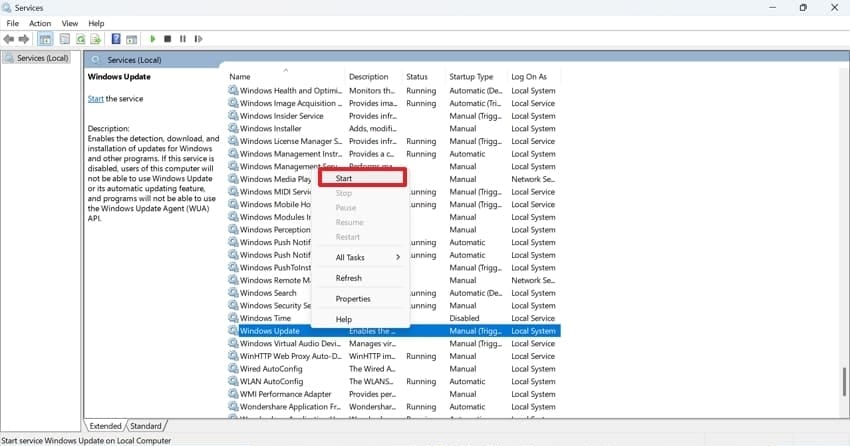Choose Properties in the context menu
This screenshot has width=850, height=446.
click(x=353, y=299)
